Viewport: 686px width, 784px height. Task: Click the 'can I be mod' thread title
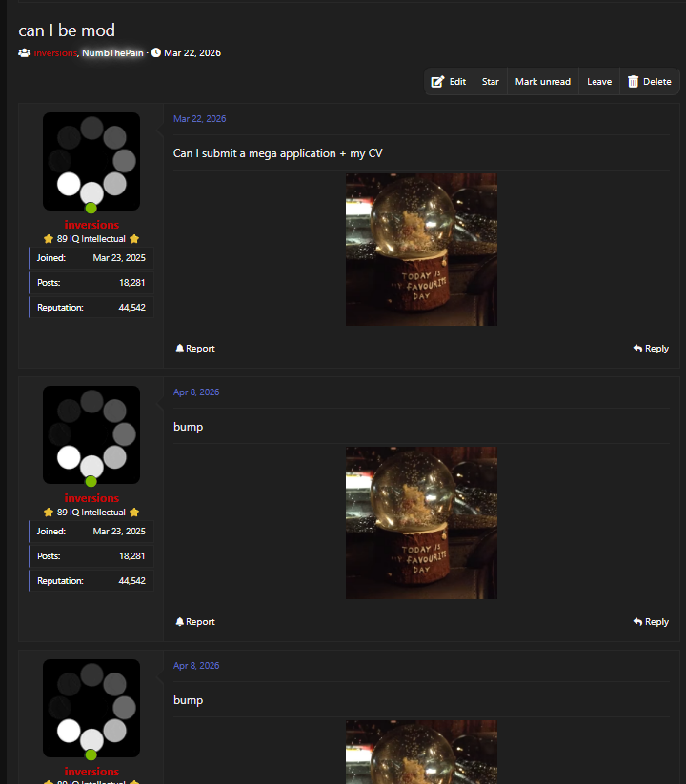[67, 30]
